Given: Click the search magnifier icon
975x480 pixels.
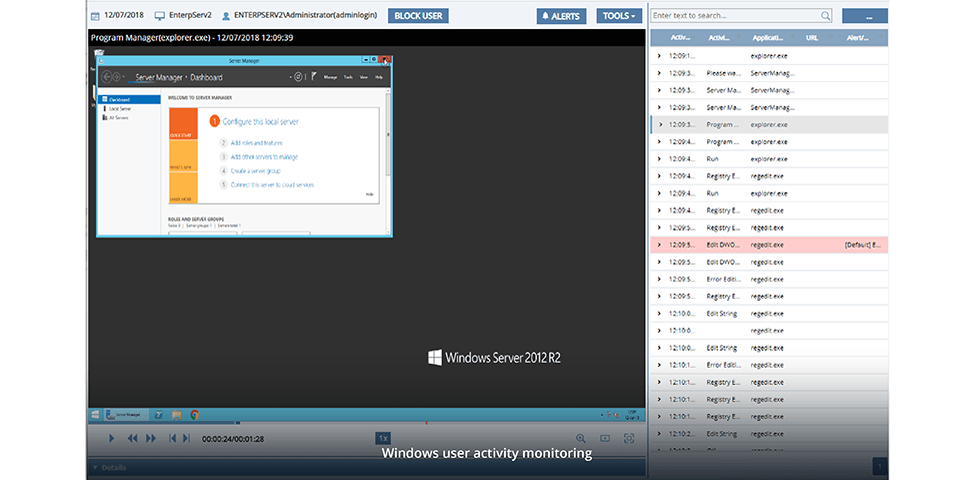Looking at the screenshot, I should [826, 16].
